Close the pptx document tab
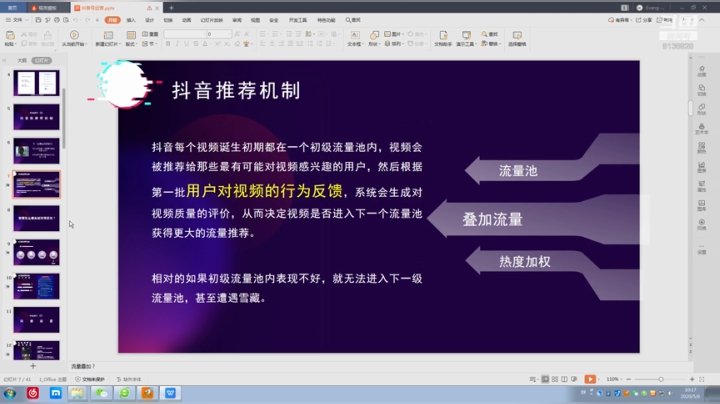 coord(157,8)
